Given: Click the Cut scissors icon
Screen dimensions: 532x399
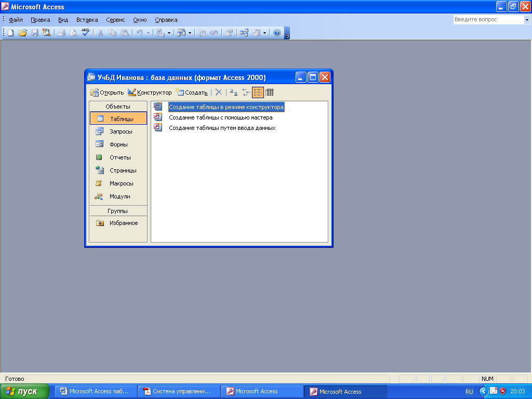Looking at the screenshot, I should (x=100, y=33).
